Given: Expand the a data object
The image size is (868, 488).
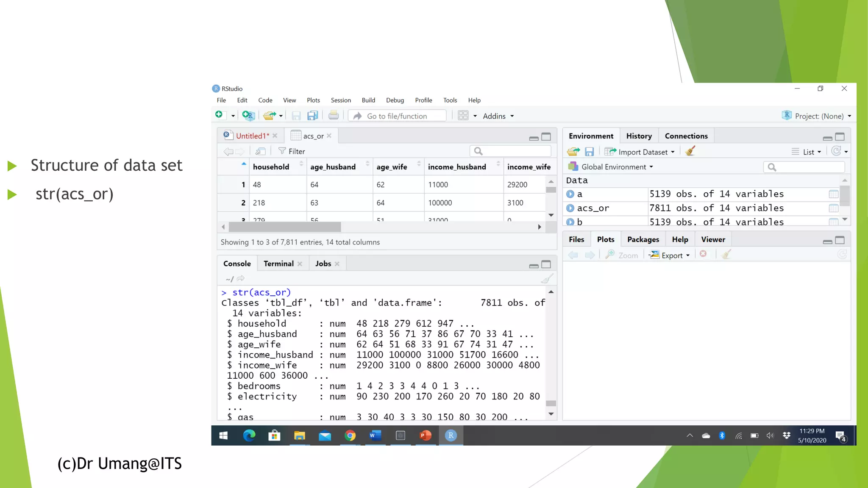Looking at the screenshot, I should pyautogui.click(x=570, y=194).
